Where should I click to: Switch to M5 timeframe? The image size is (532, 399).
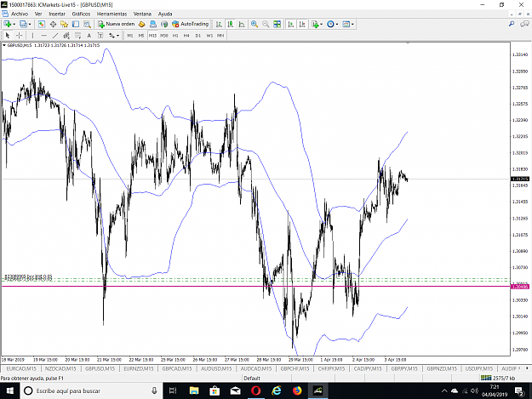click(x=141, y=35)
